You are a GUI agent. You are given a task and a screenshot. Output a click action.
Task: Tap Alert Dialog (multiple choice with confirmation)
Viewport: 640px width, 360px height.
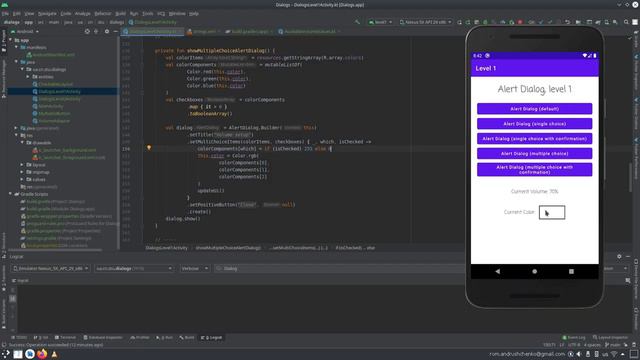pyautogui.click(x=534, y=169)
